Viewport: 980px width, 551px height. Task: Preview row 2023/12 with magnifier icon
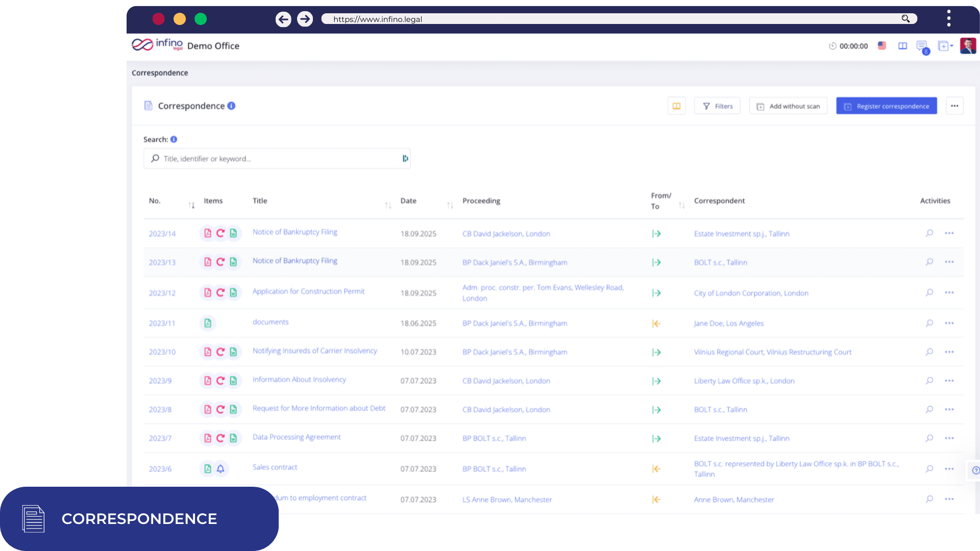pyautogui.click(x=929, y=292)
